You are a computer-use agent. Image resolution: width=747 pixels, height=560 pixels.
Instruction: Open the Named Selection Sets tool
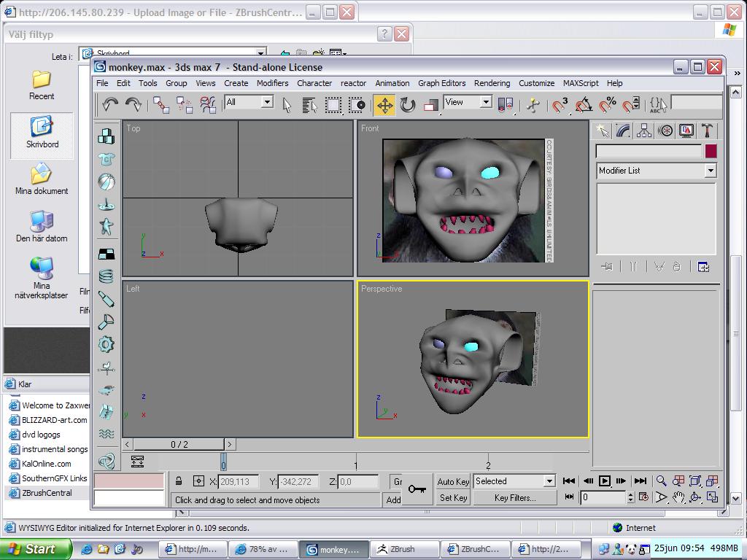coord(659,105)
